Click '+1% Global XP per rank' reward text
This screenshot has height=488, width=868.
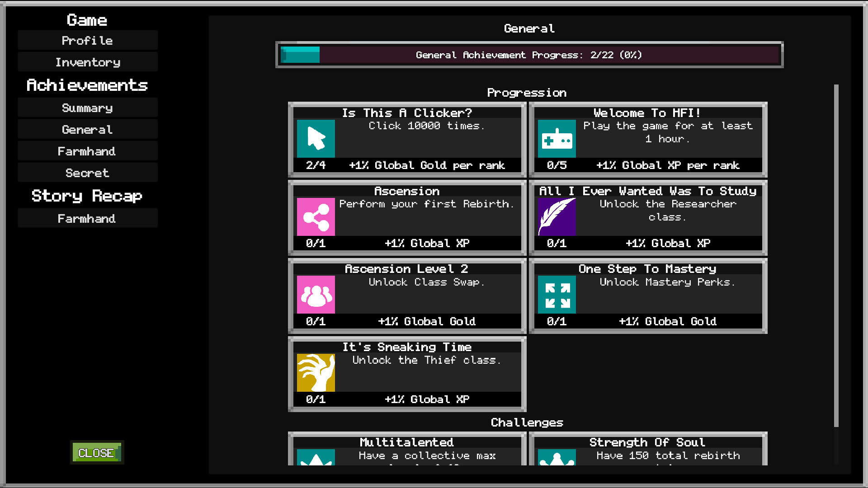[668, 165]
